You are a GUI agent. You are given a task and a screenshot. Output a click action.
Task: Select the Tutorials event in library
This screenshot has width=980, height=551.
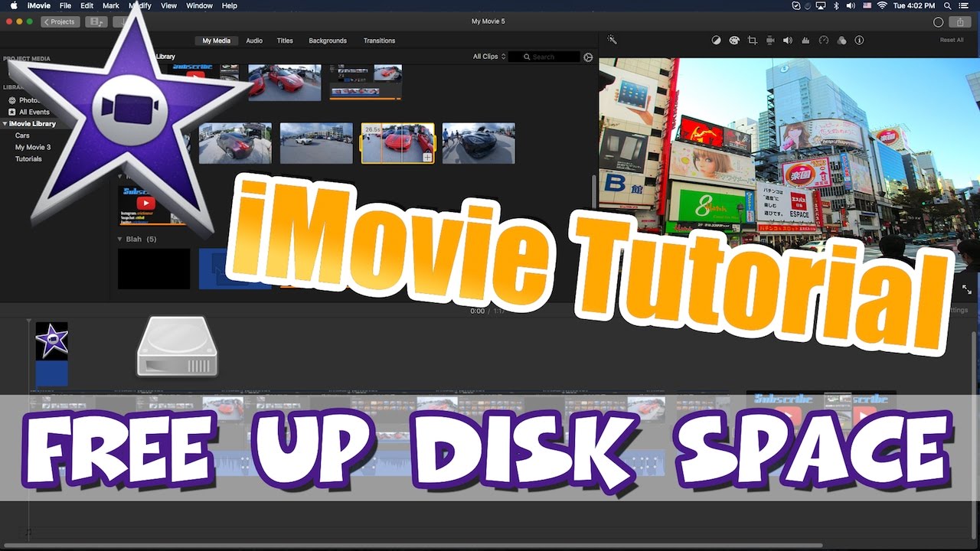click(28, 159)
